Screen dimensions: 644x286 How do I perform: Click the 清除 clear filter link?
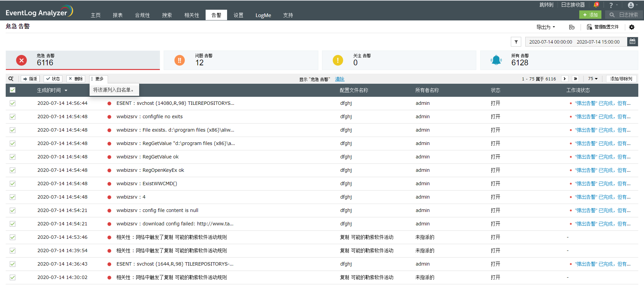click(x=339, y=79)
